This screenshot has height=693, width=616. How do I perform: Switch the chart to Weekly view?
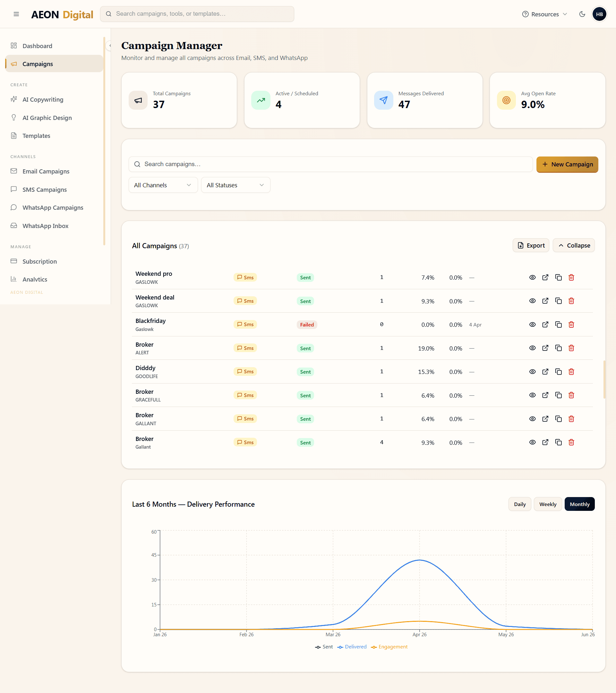tap(548, 504)
